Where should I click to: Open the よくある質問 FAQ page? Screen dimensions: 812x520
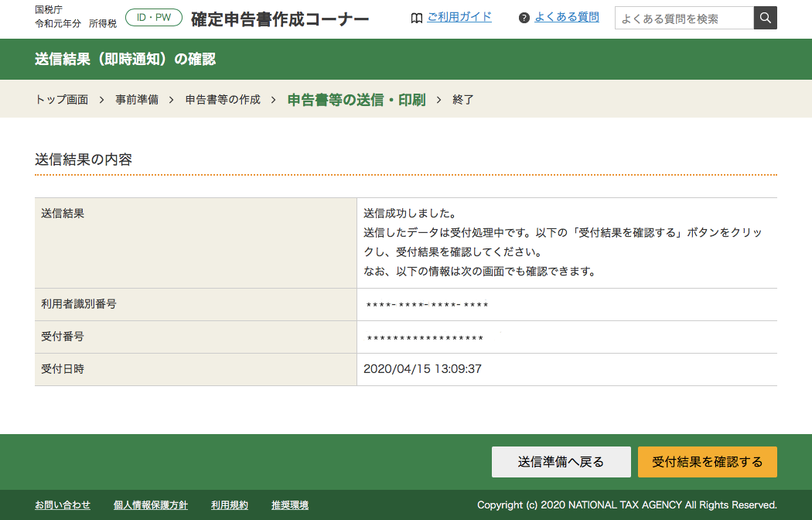tap(566, 17)
